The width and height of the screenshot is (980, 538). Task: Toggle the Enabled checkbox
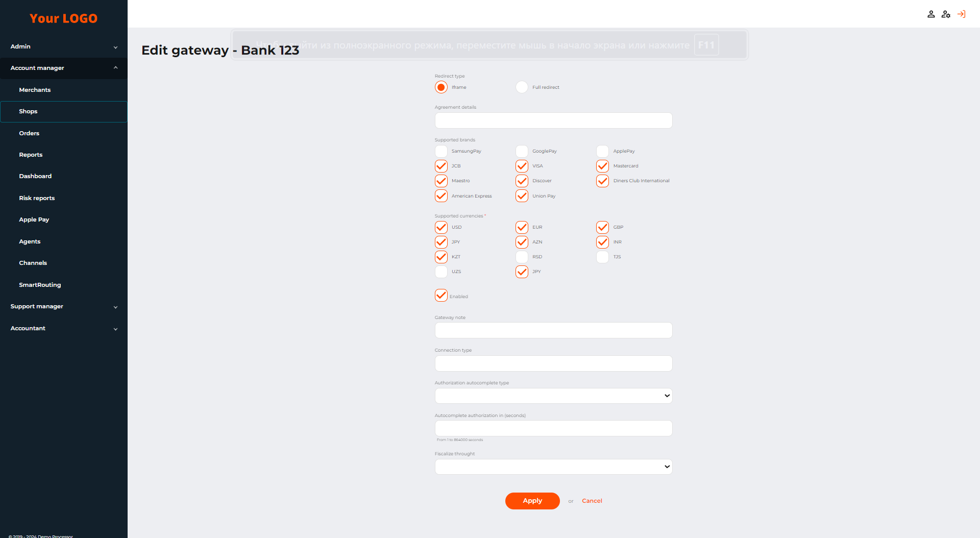click(x=441, y=296)
